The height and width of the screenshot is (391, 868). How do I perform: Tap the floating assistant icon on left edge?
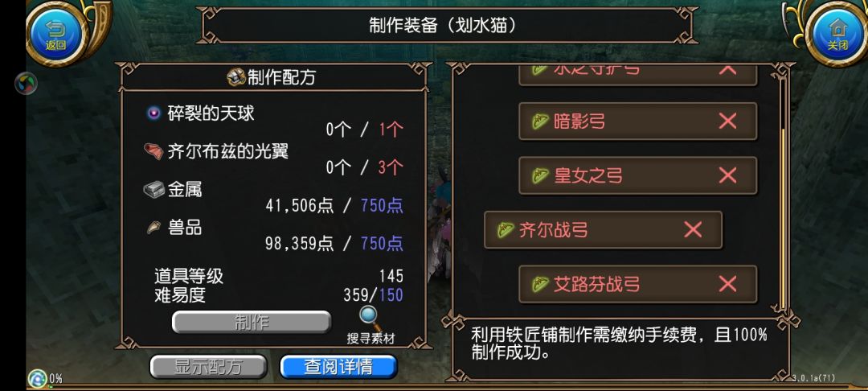[26, 83]
